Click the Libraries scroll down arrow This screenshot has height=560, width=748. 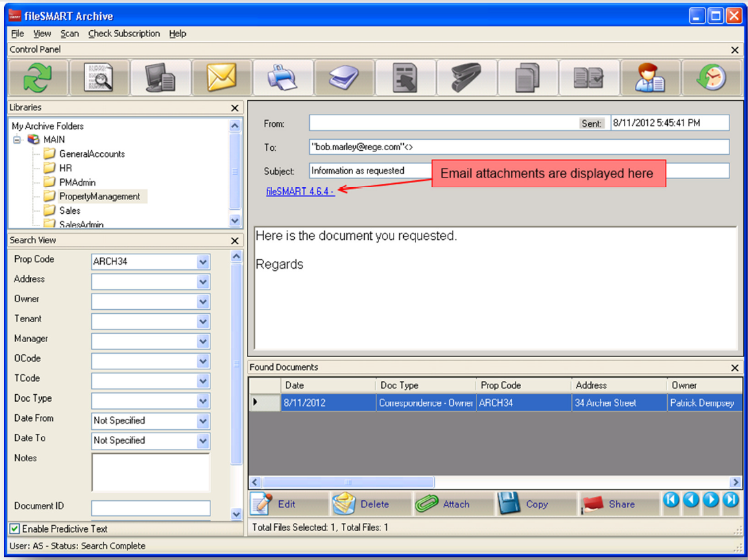pyautogui.click(x=234, y=221)
